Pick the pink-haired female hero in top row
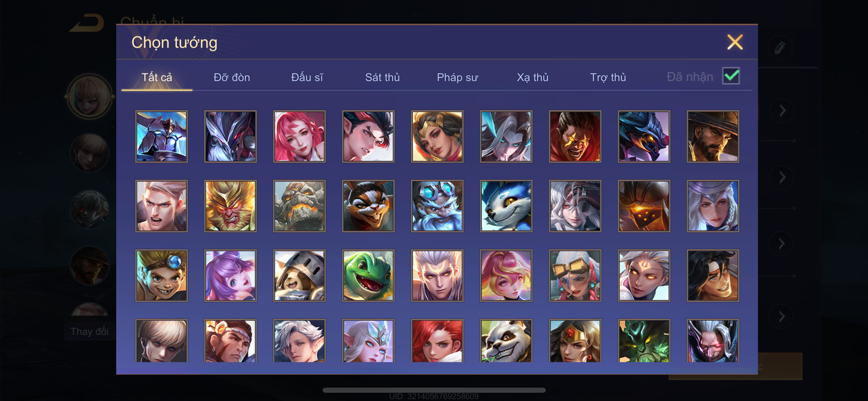 tap(299, 136)
